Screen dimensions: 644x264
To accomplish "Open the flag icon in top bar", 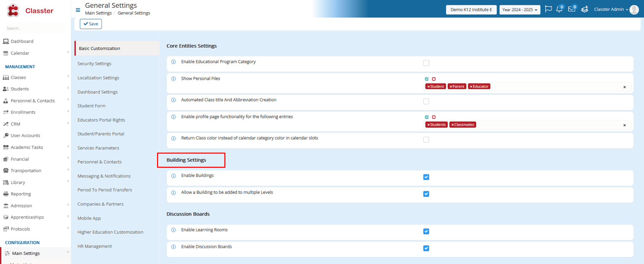I will coord(548,9).
